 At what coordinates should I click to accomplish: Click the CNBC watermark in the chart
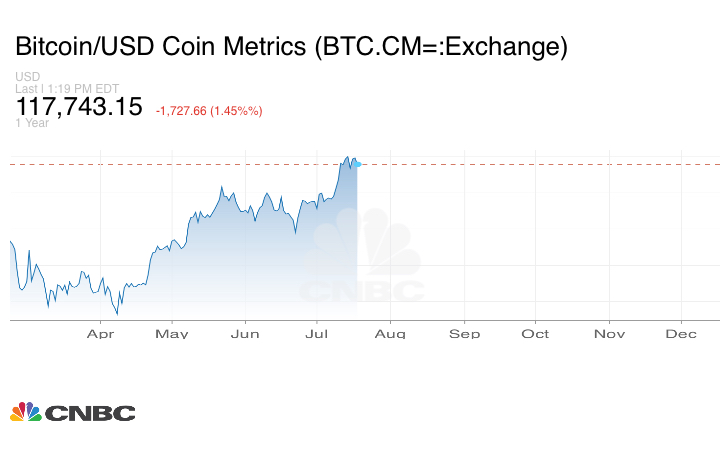[363, 258]
